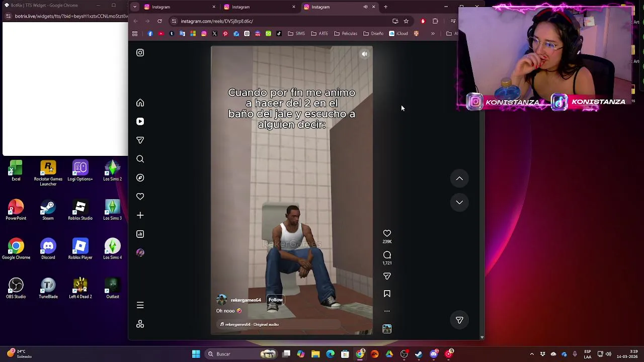This screenshot has width=644, height=362.
Task: Show more bookmarks with the chevron
Action: pos(433,34)
